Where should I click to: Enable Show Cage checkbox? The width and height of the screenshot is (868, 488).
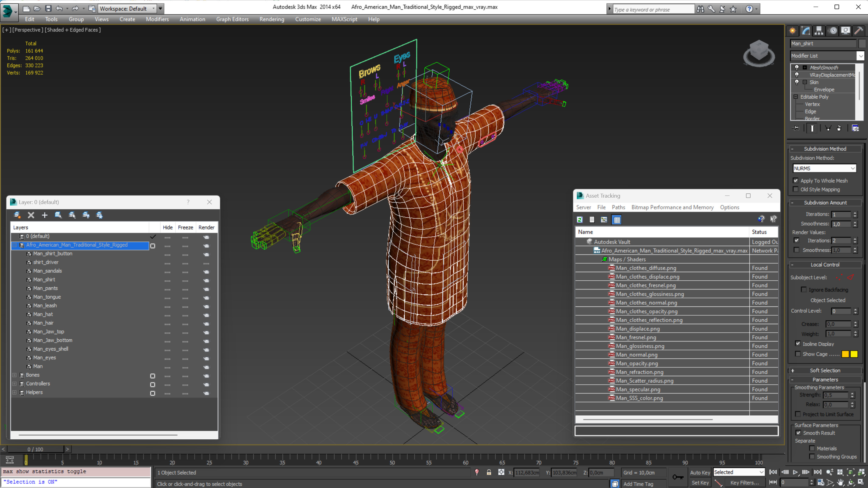798,354
